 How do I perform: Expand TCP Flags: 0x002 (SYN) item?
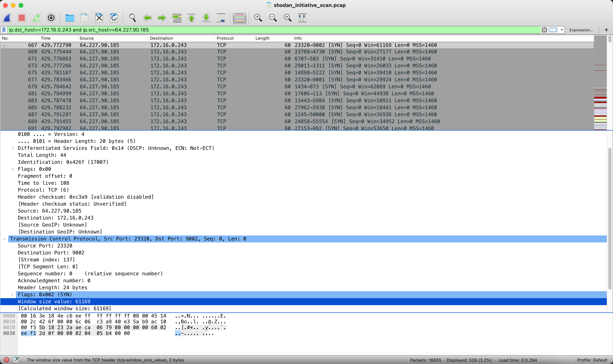[13, 294]
